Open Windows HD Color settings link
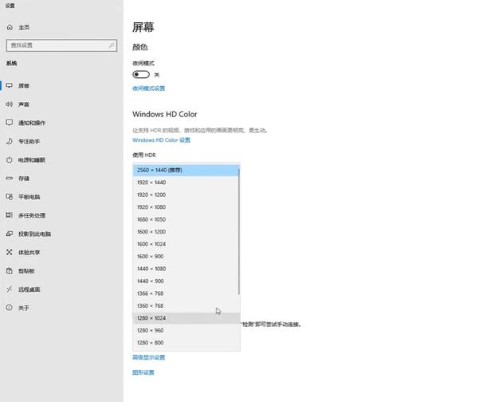This screenshot has height=402, width=500. 161,140
